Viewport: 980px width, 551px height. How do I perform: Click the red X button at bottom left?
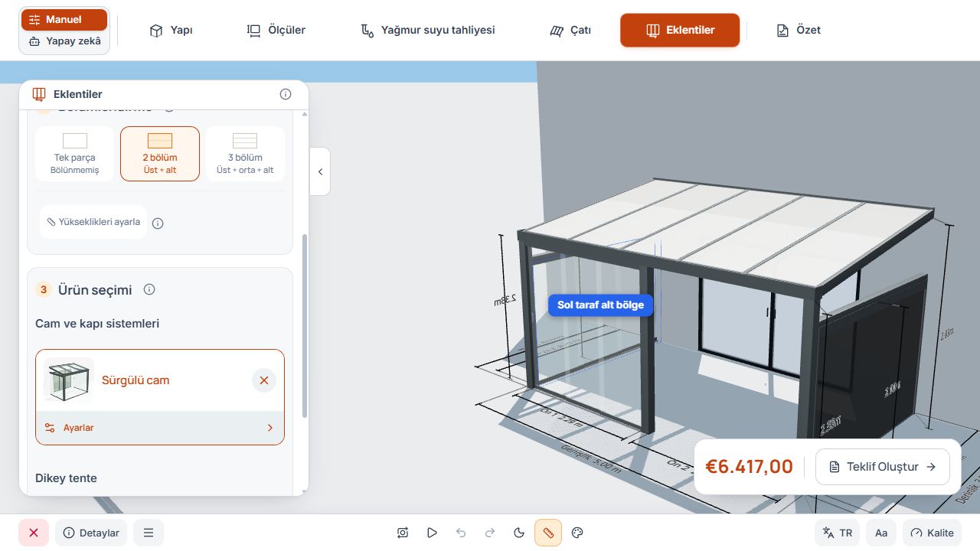tap(34, 533)
